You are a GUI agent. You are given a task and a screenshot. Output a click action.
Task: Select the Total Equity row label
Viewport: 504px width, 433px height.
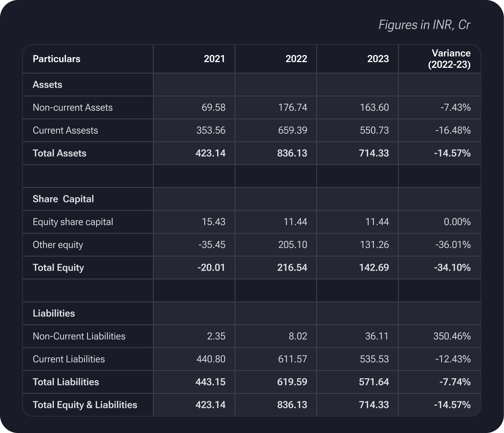[x=58, y=268]
